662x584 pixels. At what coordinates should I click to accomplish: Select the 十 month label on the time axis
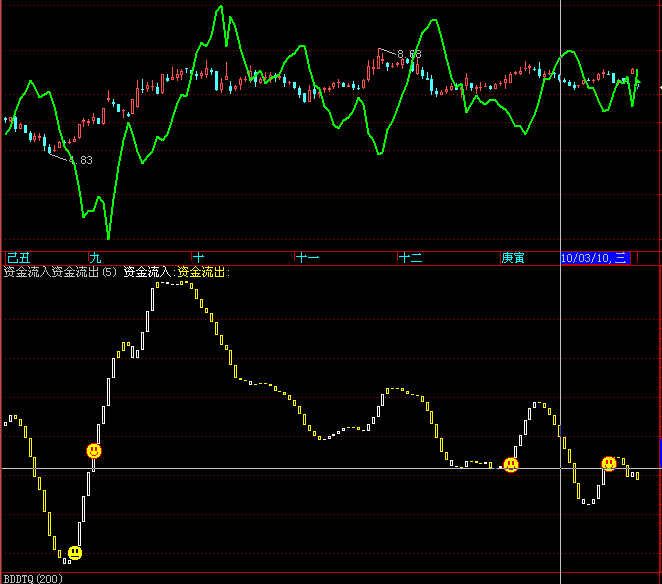click(x=198, y=258)
